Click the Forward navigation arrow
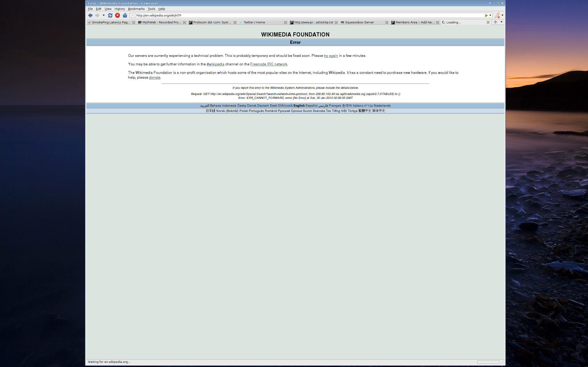Image resolution: width=588 pixels, height=367 pixels. click(97, 15)
